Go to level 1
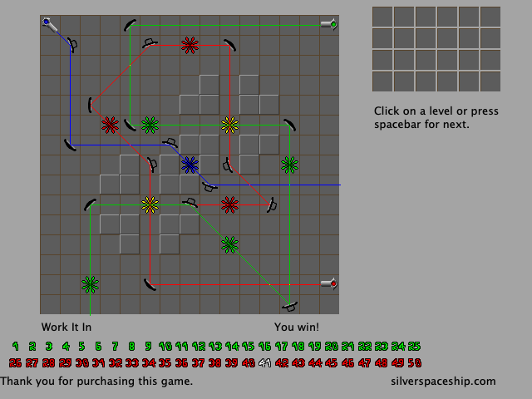532x399 pixels. 15,347
